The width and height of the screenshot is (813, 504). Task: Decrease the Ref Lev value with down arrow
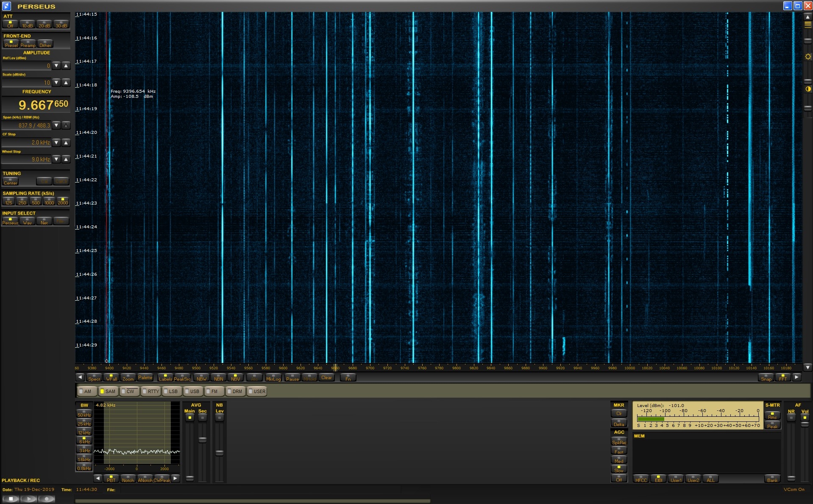(56, 66)
